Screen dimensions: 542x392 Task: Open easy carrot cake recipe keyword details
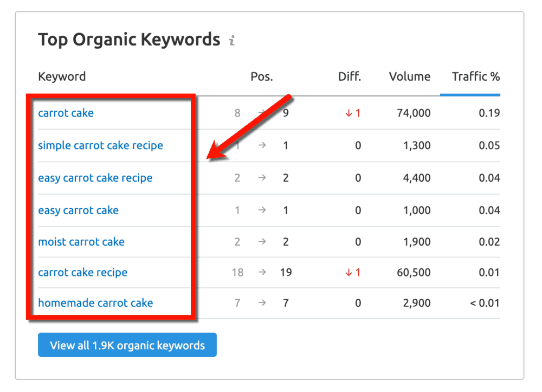95,178
